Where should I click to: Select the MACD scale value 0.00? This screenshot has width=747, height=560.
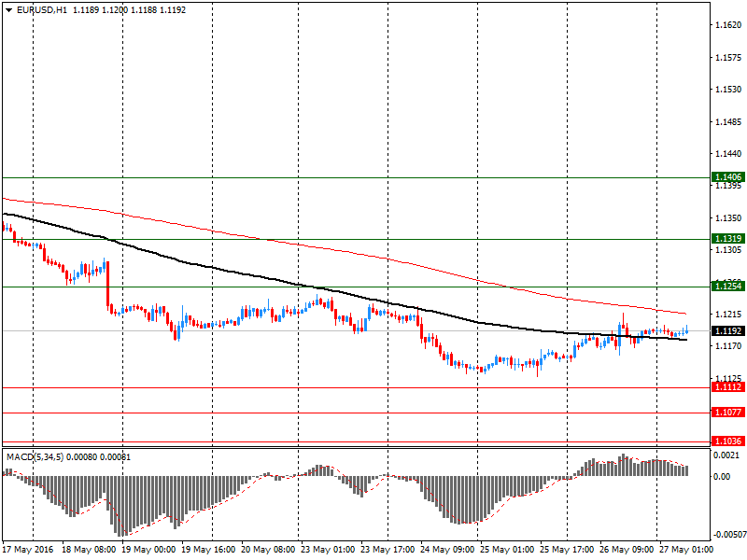click(722, 477)
